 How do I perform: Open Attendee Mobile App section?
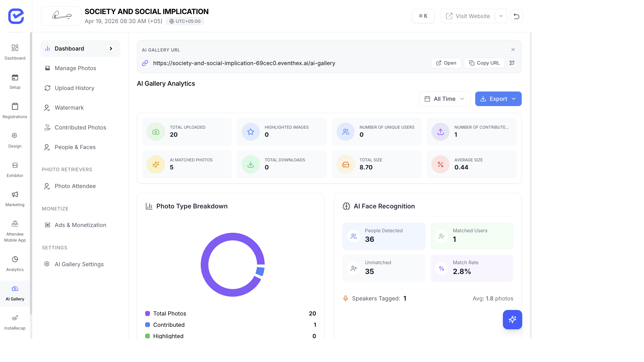coord(15,231)
